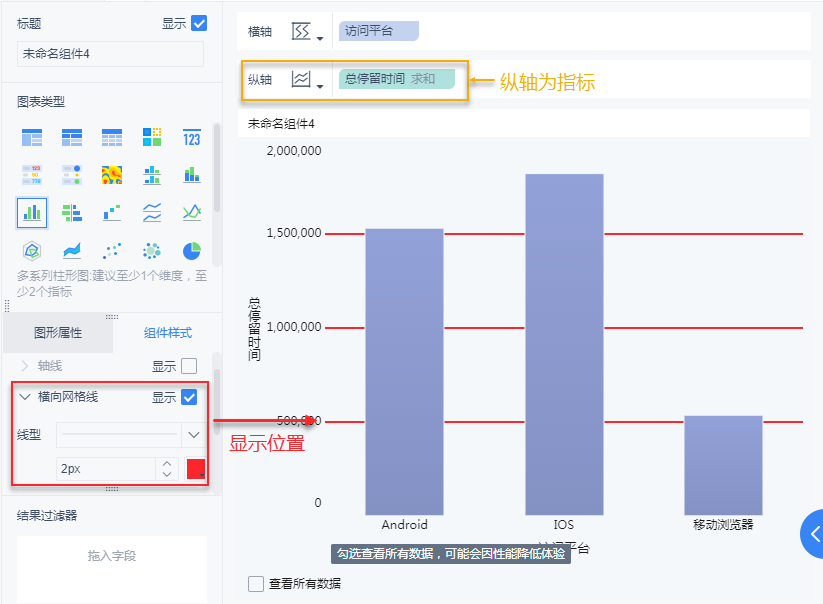Collapse the 横向网格线 section
The image size is (823, 604).
coord(25,397)
